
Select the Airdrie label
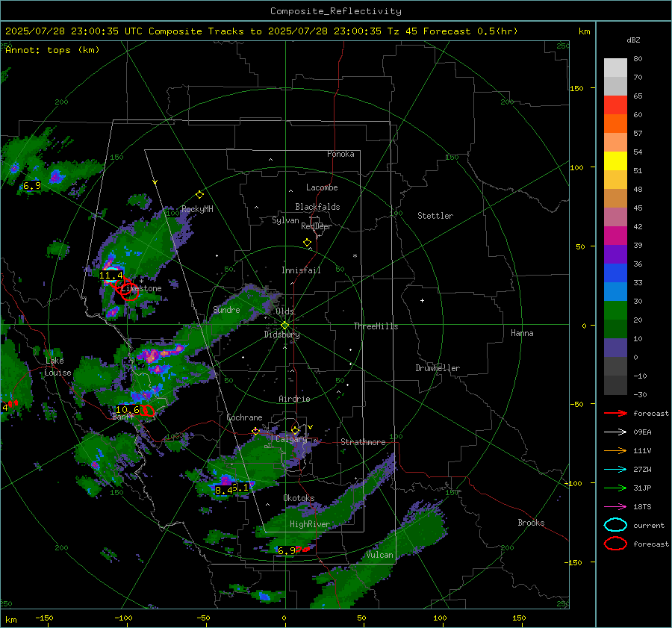tap(294, 399)
